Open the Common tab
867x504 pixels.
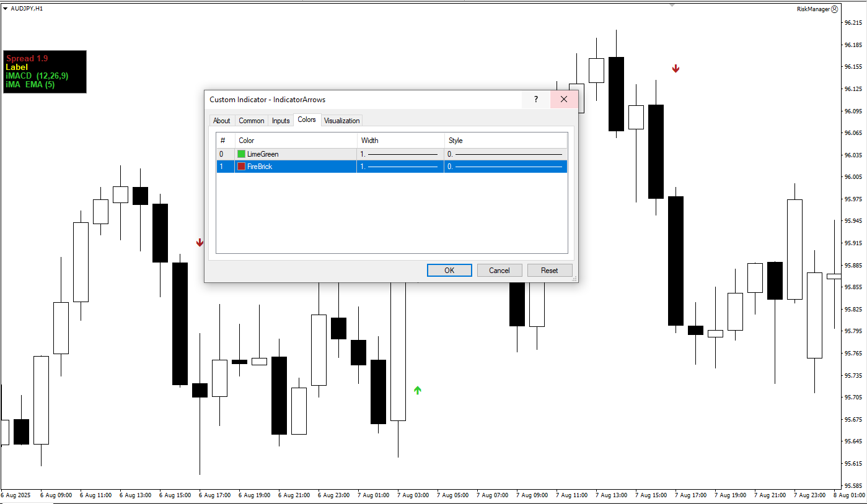coord(251,120)
